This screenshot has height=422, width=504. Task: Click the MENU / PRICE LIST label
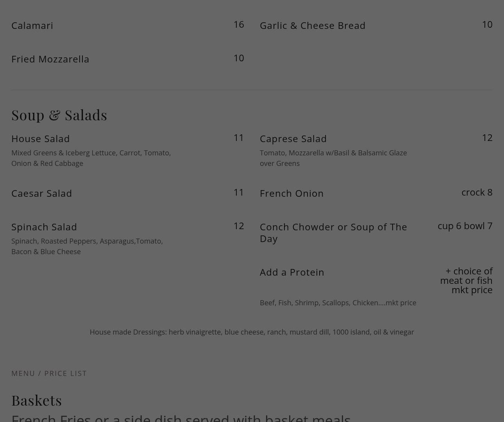[49, 373]
